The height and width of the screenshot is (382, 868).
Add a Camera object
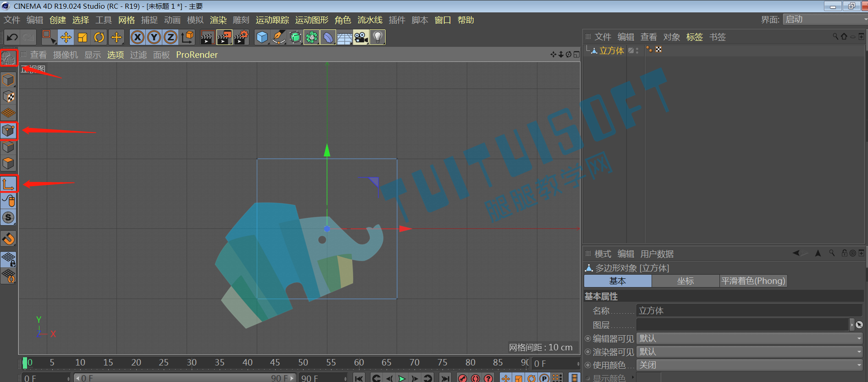(x=361, y=37)
